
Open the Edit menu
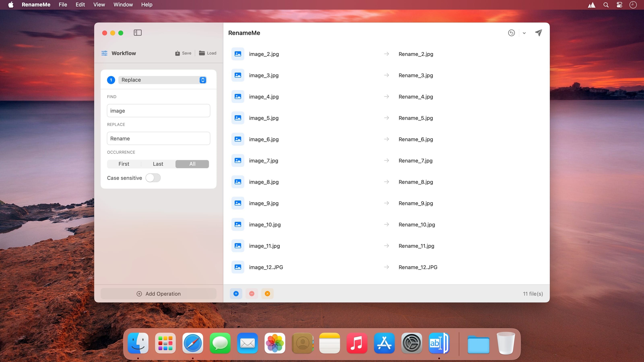(x=80, y=4)
